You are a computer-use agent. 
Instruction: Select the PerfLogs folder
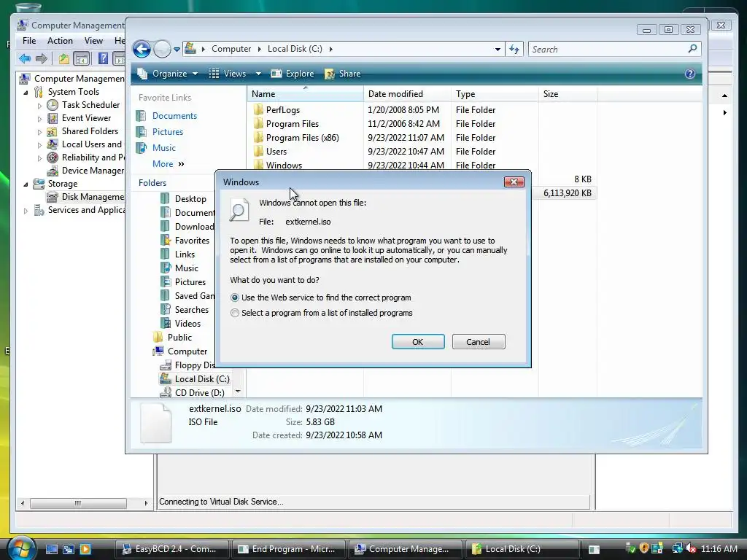282,110
